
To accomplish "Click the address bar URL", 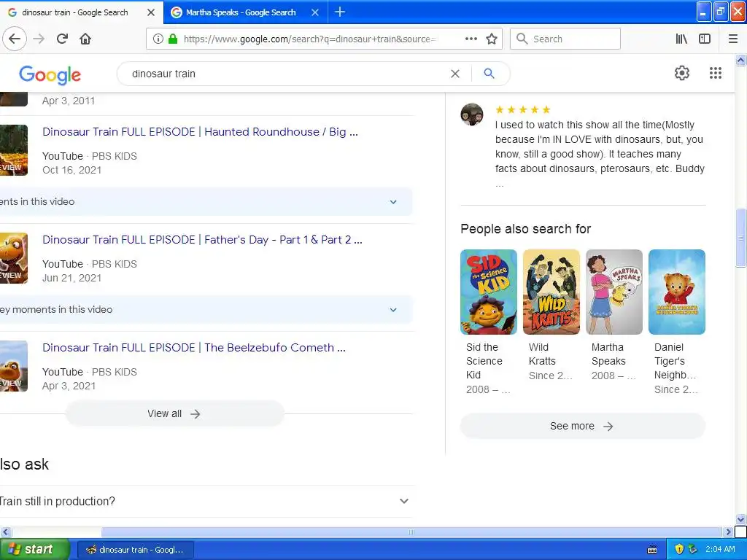I will [x=309, y=39].
